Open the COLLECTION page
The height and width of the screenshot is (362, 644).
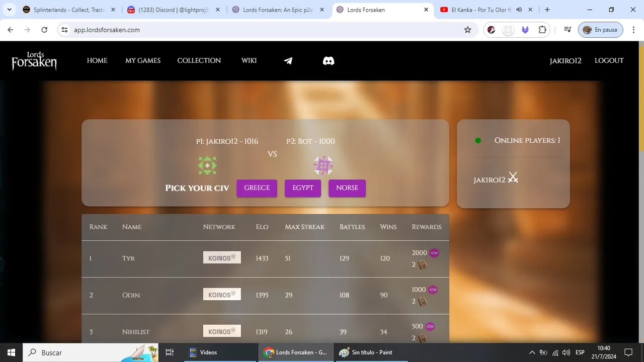coord(199,60)
